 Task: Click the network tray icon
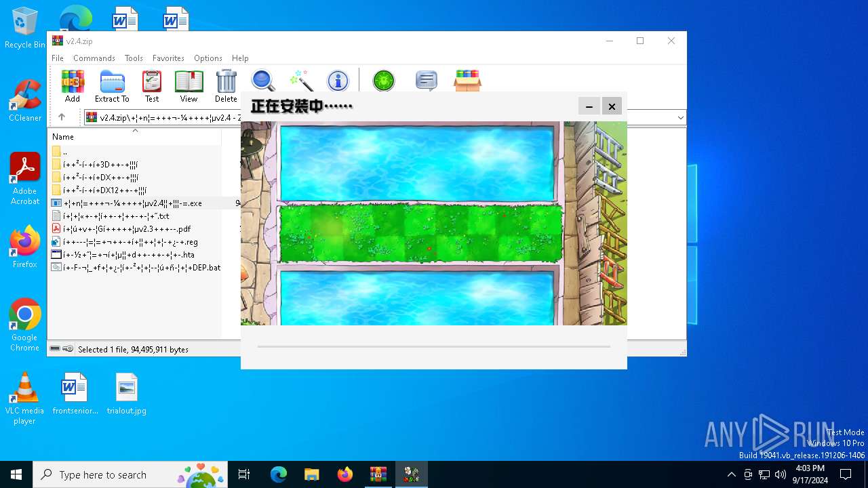(x=764, y=474)
